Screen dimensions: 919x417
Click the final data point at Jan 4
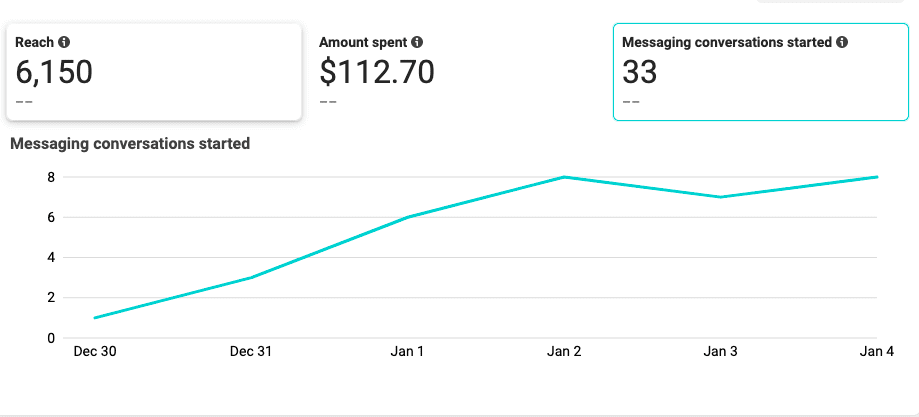877,177
